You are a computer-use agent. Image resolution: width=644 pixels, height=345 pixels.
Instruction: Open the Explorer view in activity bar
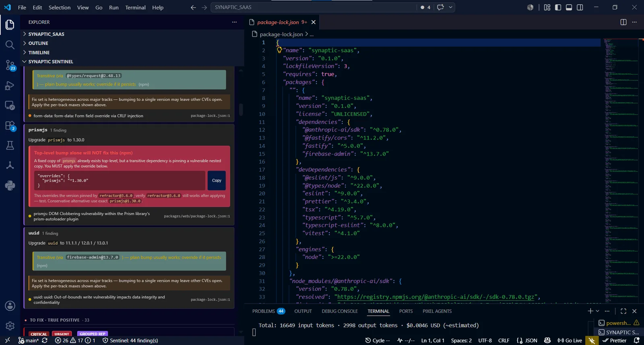10,25
